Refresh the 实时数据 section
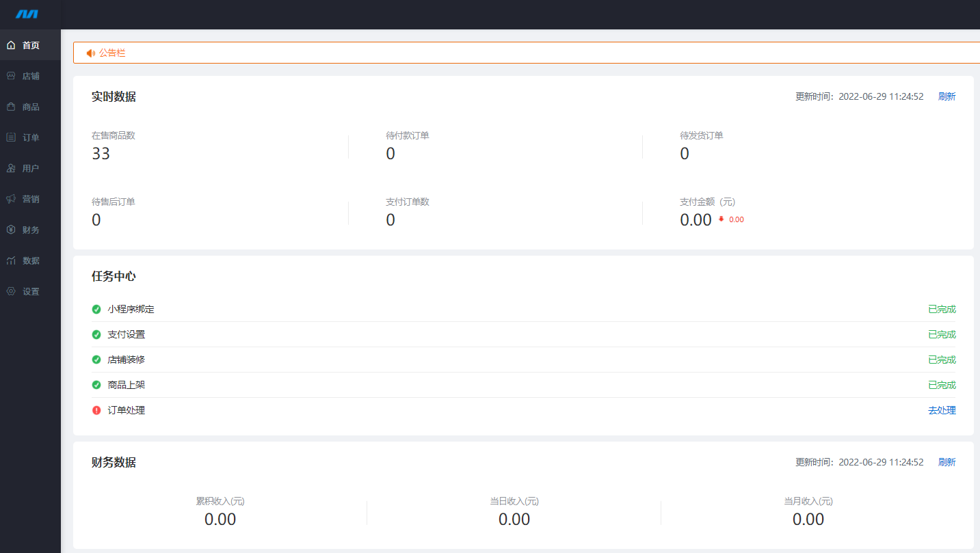 pos(946,96)
